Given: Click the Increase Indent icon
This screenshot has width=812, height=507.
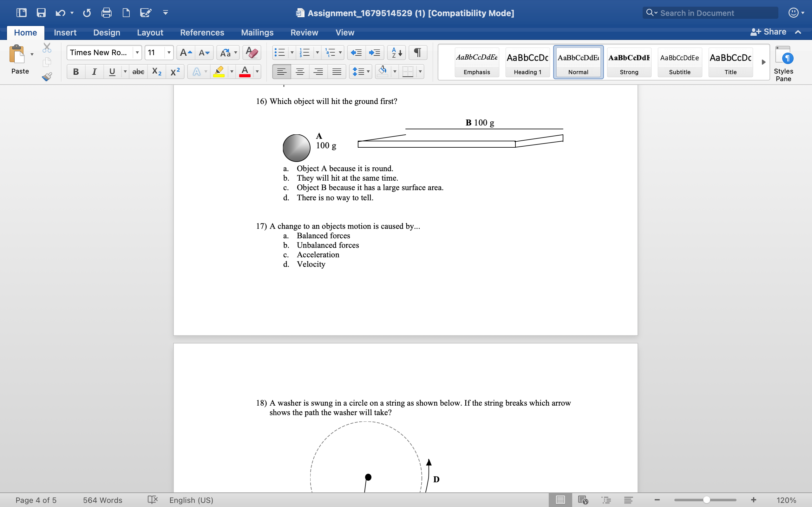Looking at the screenshot, I should pos(375,53).
